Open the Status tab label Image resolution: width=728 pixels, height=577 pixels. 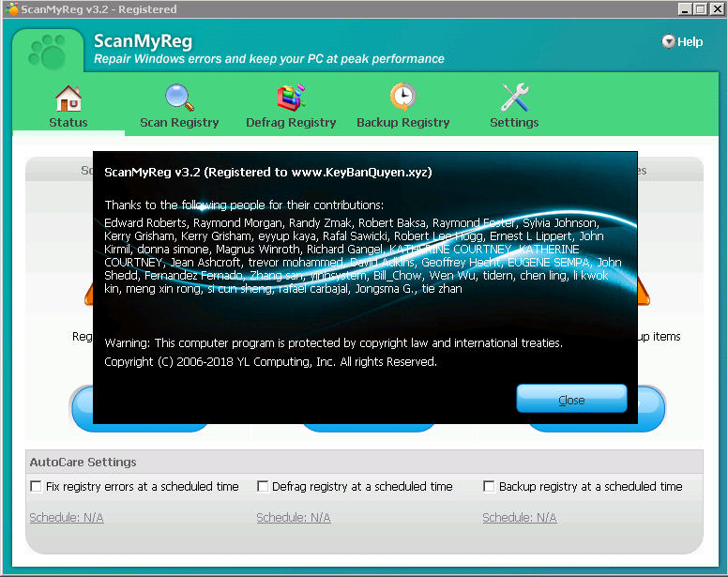(x=68, y=123)
